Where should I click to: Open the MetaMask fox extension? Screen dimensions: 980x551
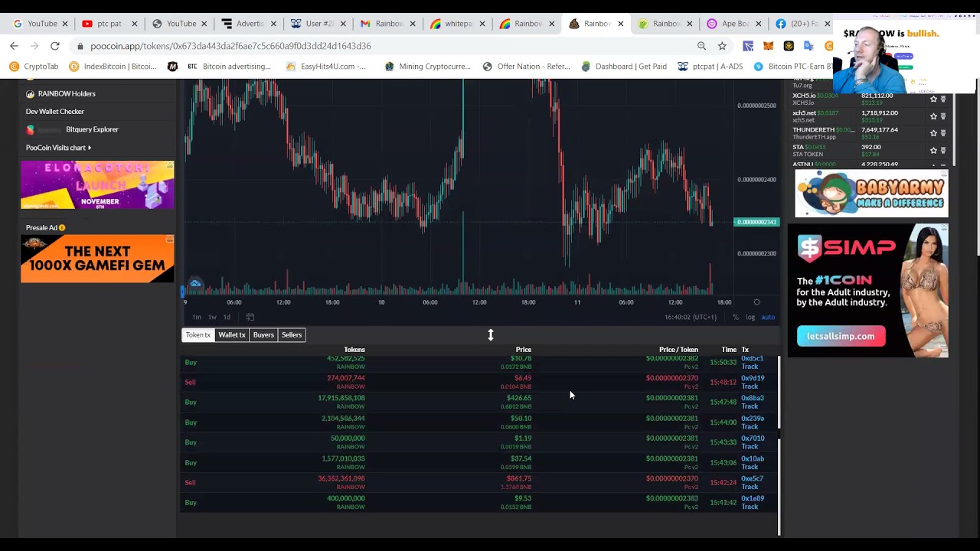(x=768, y=46)
